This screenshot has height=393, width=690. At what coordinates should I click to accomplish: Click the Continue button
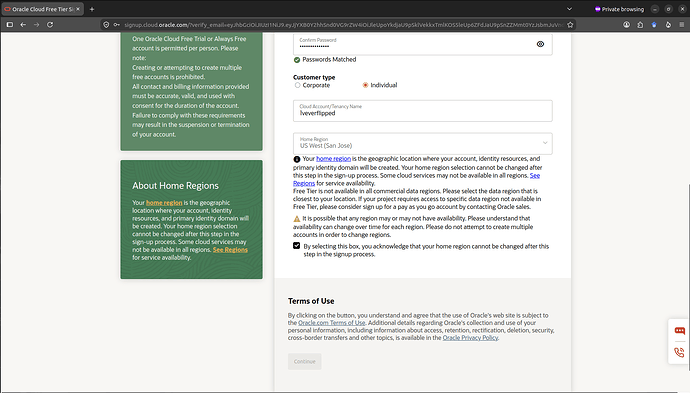tap(305, 361)
